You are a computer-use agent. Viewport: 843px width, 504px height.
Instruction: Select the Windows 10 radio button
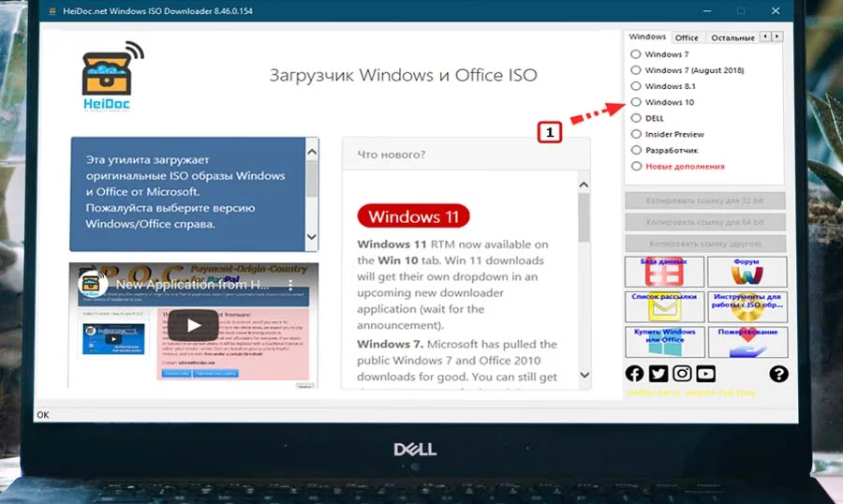coord(637,102)
